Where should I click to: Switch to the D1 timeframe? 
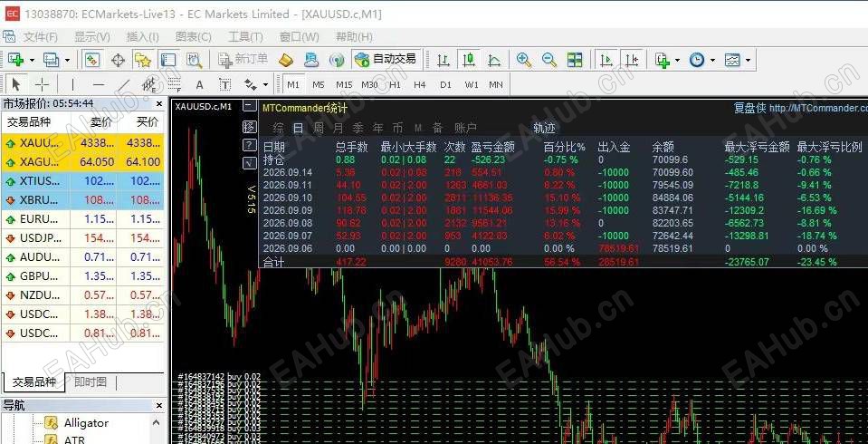pyautogui.click(x=445, y=85)
